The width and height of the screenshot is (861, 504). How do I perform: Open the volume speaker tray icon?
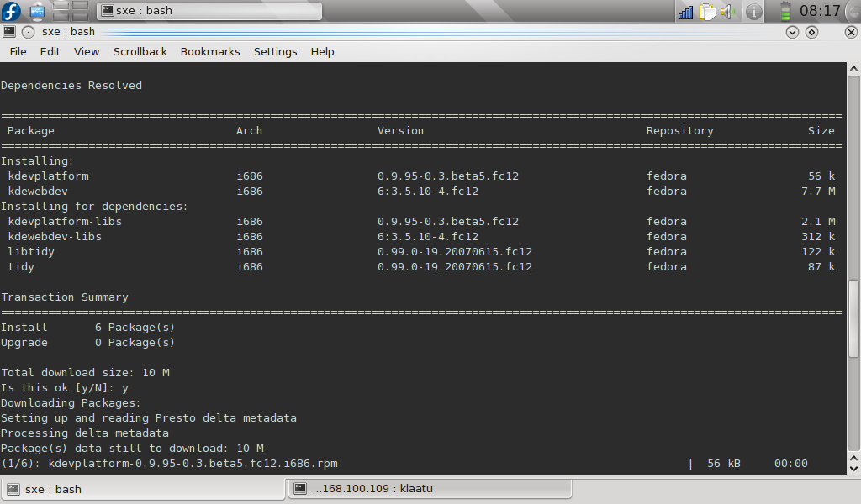tap(729, 12)
